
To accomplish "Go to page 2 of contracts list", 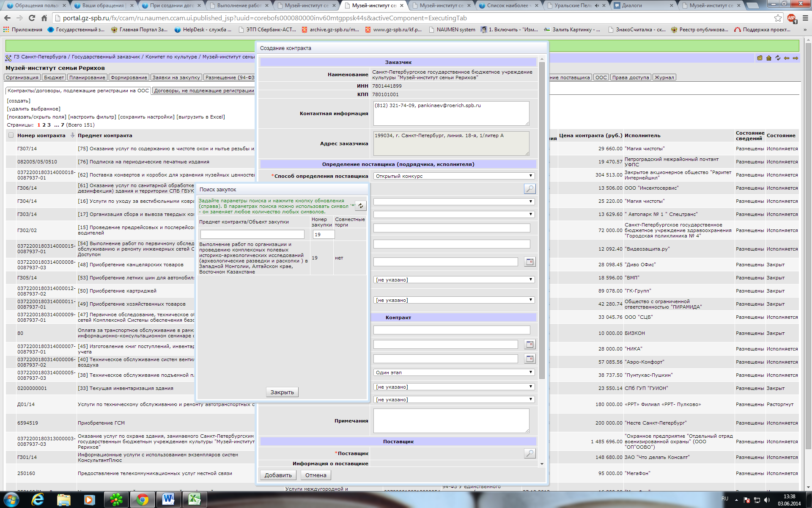I will click(44, 125).
